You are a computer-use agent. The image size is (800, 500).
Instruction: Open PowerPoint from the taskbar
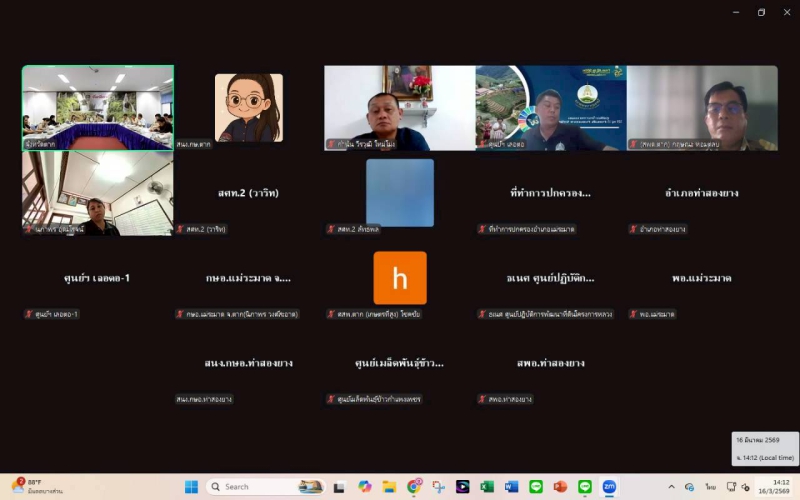(560, 487)
